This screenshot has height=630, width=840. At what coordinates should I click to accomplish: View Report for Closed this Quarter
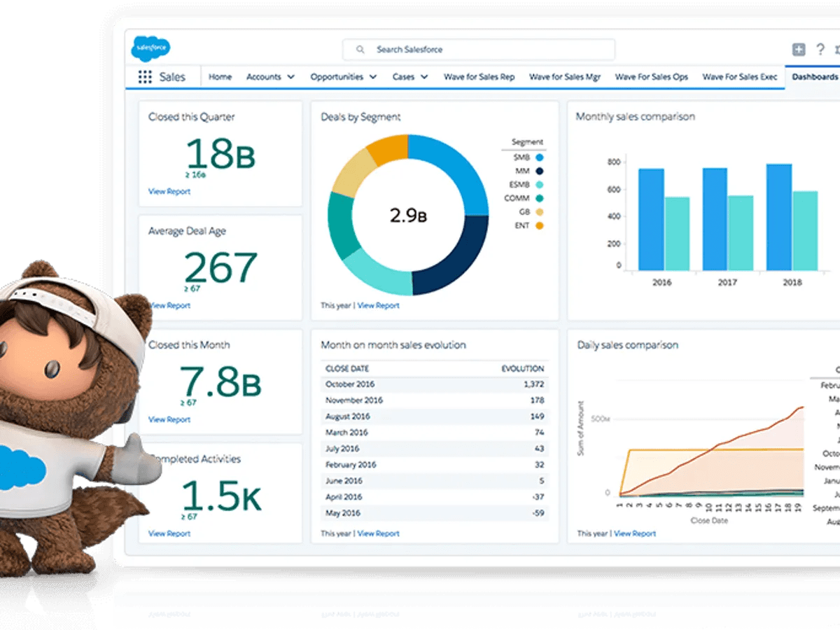(x=169, y=191)
